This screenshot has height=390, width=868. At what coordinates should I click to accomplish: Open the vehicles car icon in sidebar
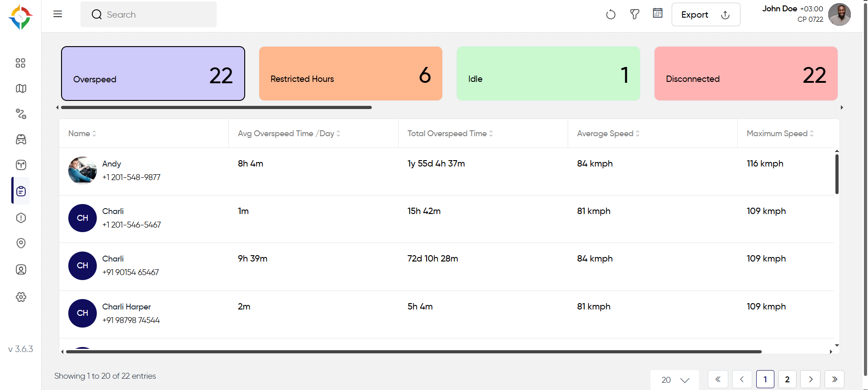click(x=21, y=139)
